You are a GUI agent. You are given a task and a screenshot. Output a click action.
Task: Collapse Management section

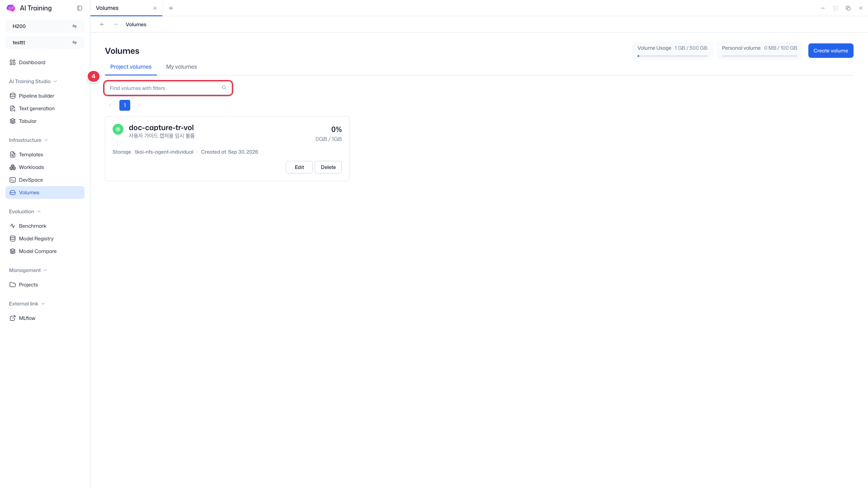click(28, 270)
